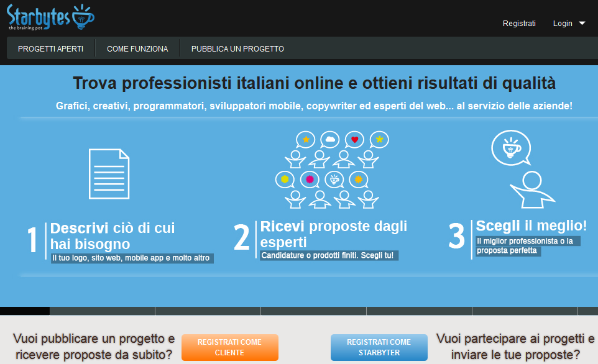Click the dark segment of the carousel indicator bar
598x364 pixels.
[25, 311]
